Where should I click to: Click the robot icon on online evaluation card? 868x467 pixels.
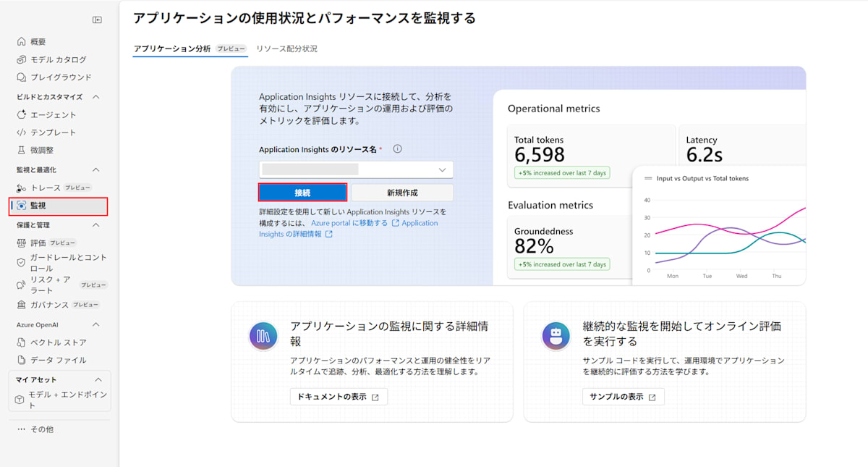(x=556, y=336)
